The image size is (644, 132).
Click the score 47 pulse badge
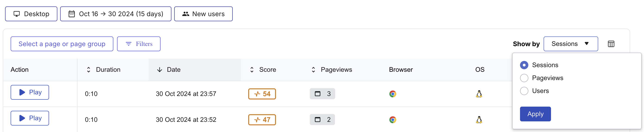coord(262,120)
